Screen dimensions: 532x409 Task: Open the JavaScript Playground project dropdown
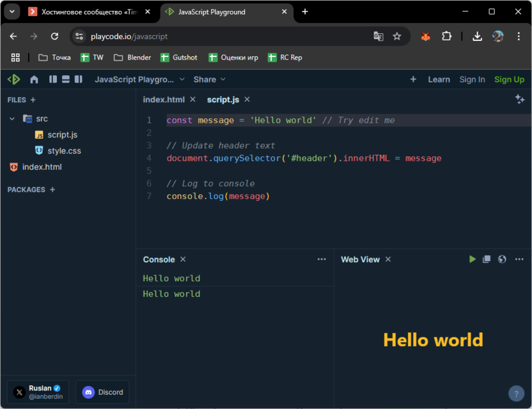[139, 79]
